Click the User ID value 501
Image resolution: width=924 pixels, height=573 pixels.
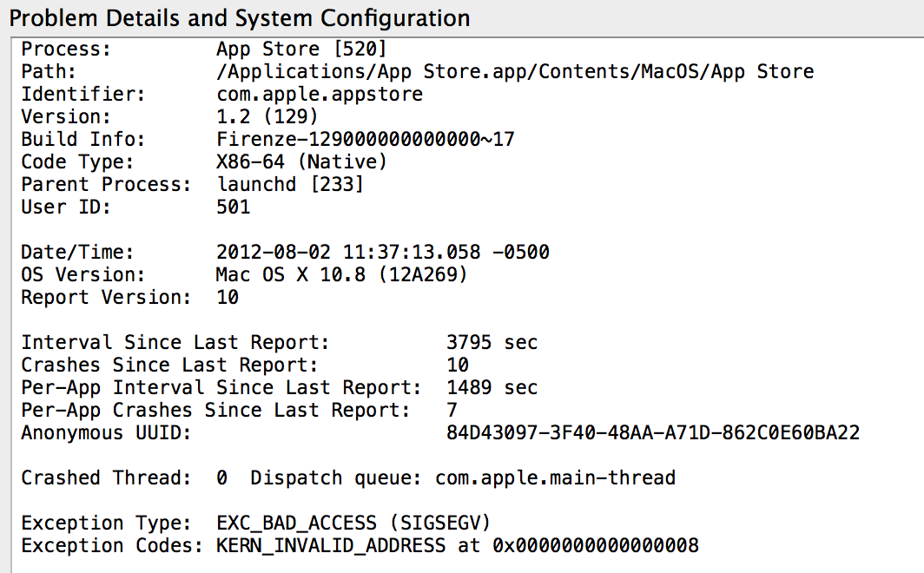tap(234, 207)
